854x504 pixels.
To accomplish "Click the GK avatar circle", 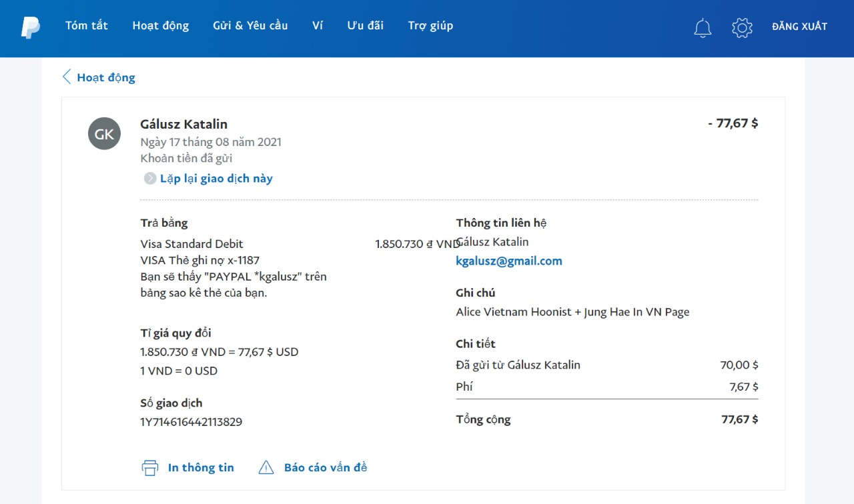I will pos(104,133).
